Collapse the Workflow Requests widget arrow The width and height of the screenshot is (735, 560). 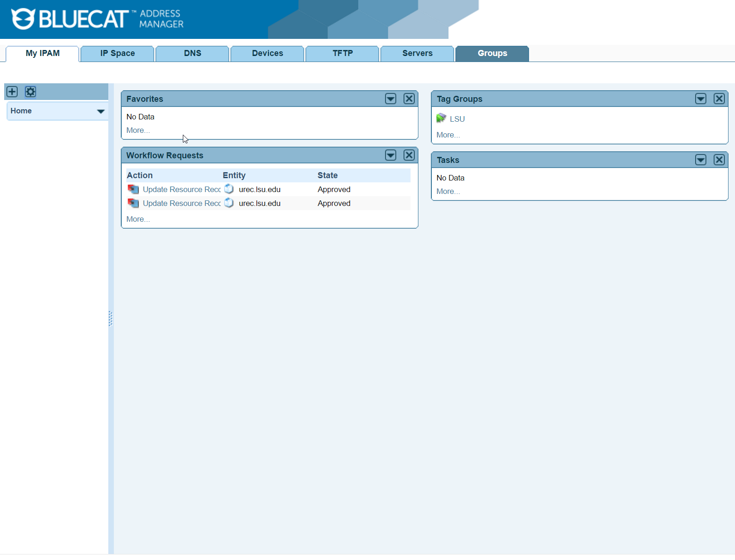pyautogui.click(x=391, y=155)
